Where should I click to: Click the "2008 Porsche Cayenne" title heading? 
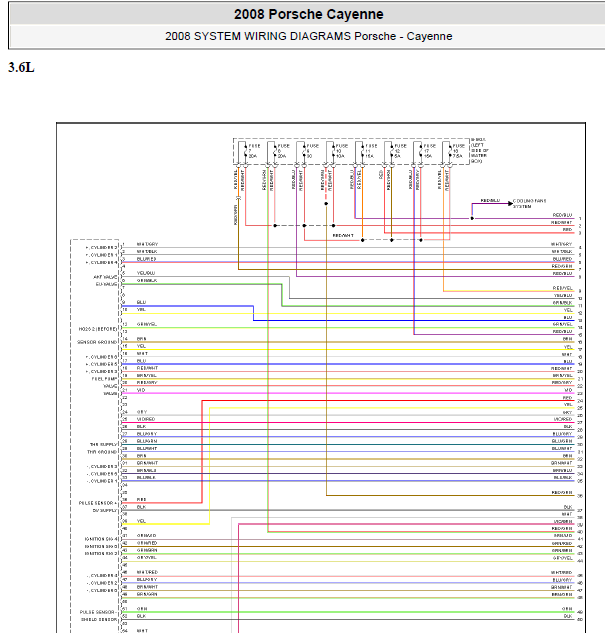pyautogui.click(x=309, y=14)
